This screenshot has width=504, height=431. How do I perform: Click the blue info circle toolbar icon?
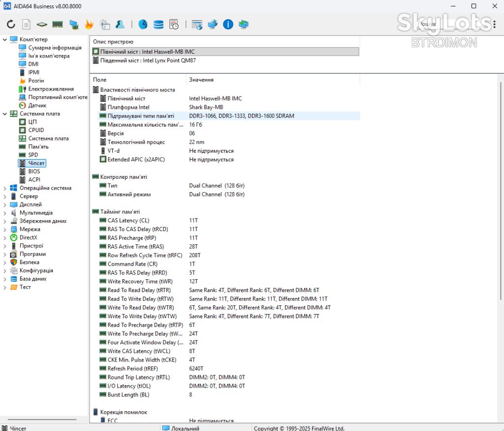228,25
